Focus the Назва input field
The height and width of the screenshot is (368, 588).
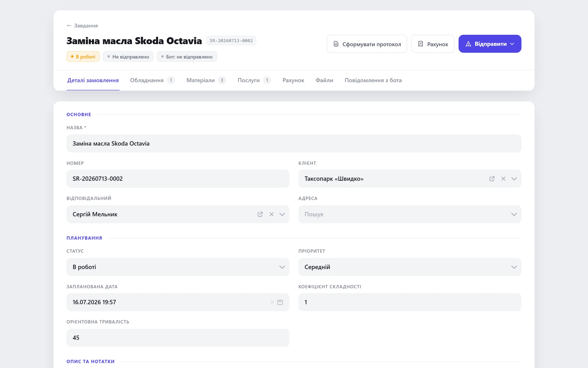(294, 144)
